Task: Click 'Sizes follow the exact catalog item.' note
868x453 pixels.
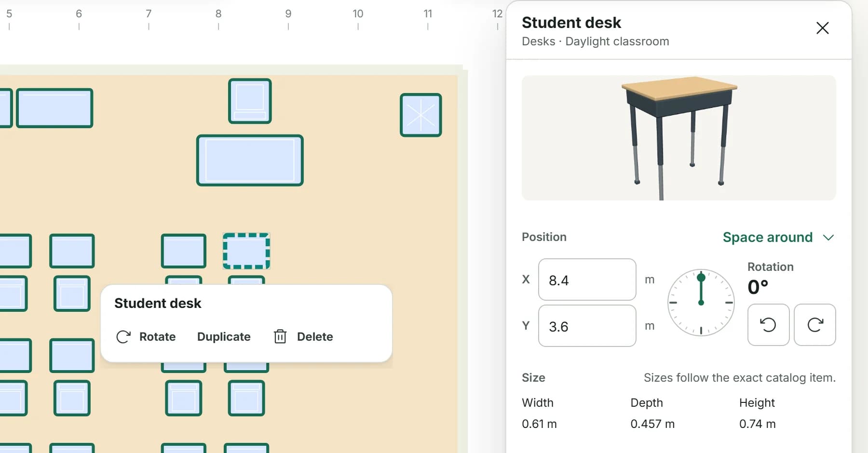Action: [739, 378]
